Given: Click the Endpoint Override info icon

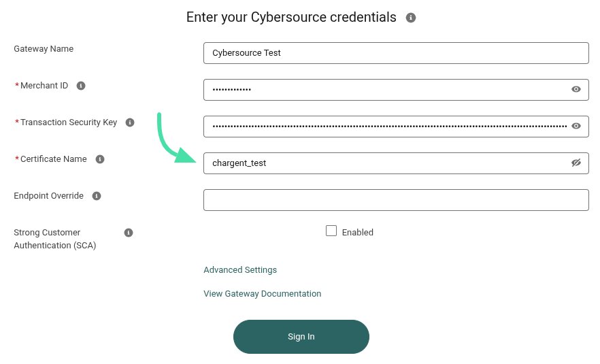Looking at the screenshot, I should [97, 196].
